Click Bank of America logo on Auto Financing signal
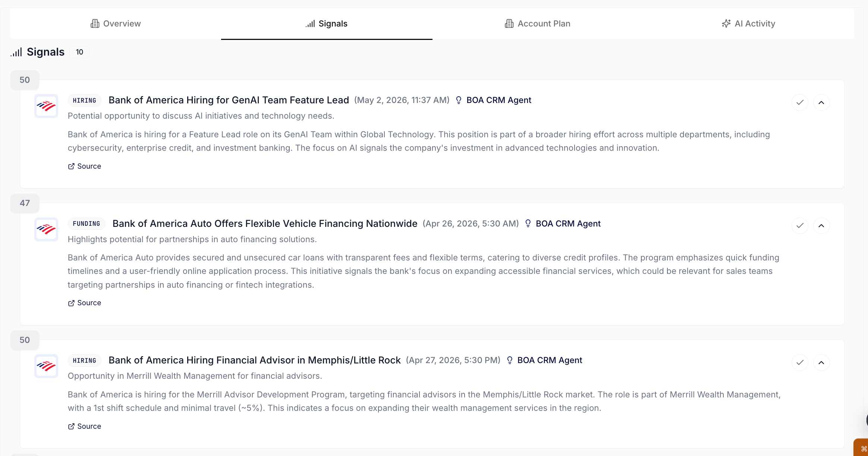This screenshot has width=868, height=456. coord(46,229)
